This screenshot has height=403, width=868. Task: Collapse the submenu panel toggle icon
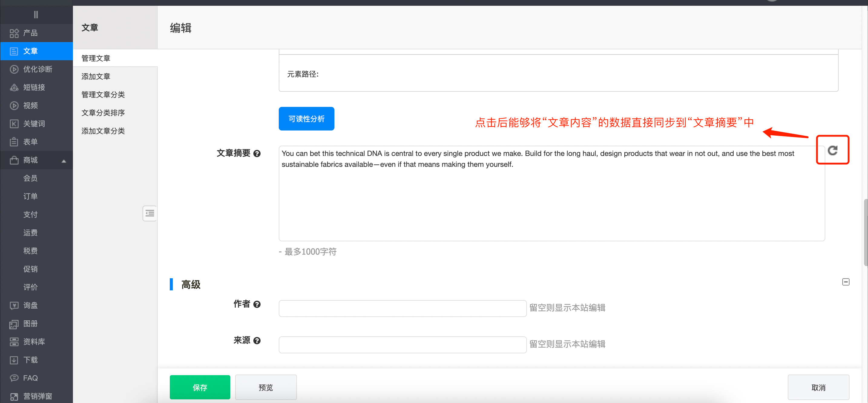coord(150,213)
